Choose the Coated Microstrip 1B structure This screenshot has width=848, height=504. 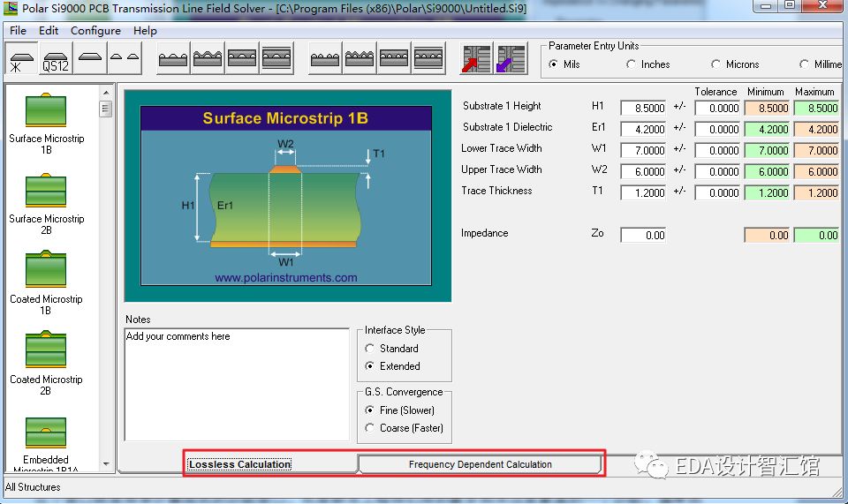coord(46,284)
